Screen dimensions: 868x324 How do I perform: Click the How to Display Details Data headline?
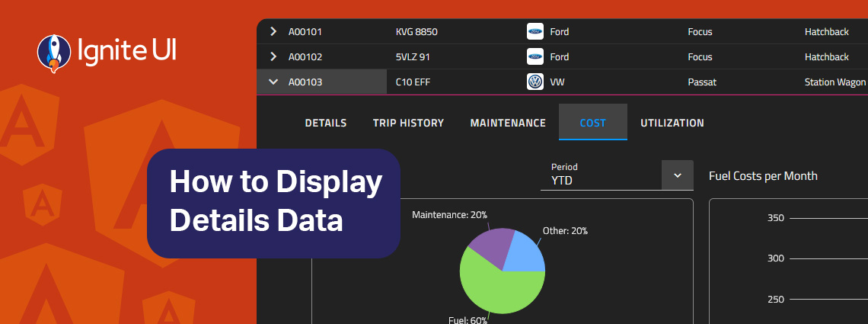274,202
